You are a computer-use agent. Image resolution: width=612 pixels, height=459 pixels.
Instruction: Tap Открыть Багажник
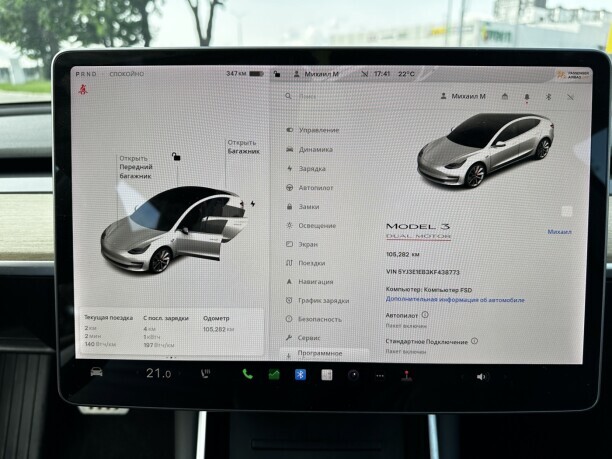(244, 147)
